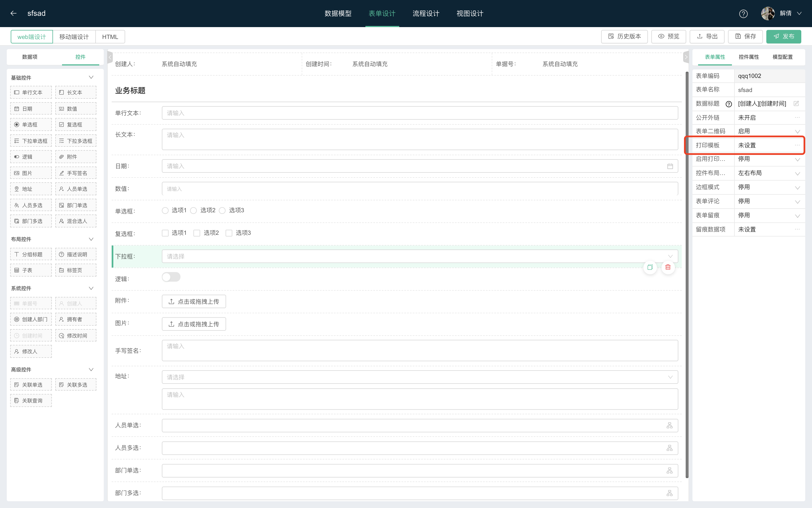Image resolution: width=812 pixels, height=508 pixels.
Task: Click the 数据标题 edit pencil icon
Action: point(796,104)
